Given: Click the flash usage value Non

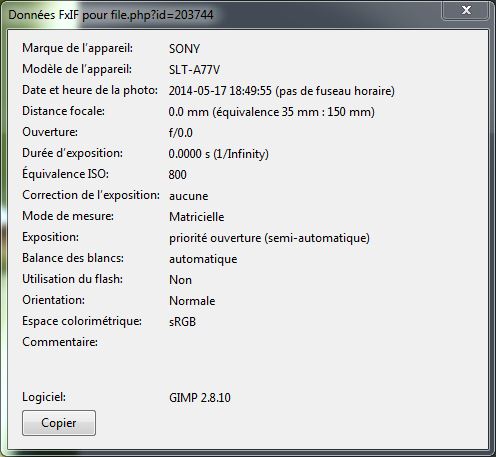Looking at the screenshot, I should pos(180,280).
